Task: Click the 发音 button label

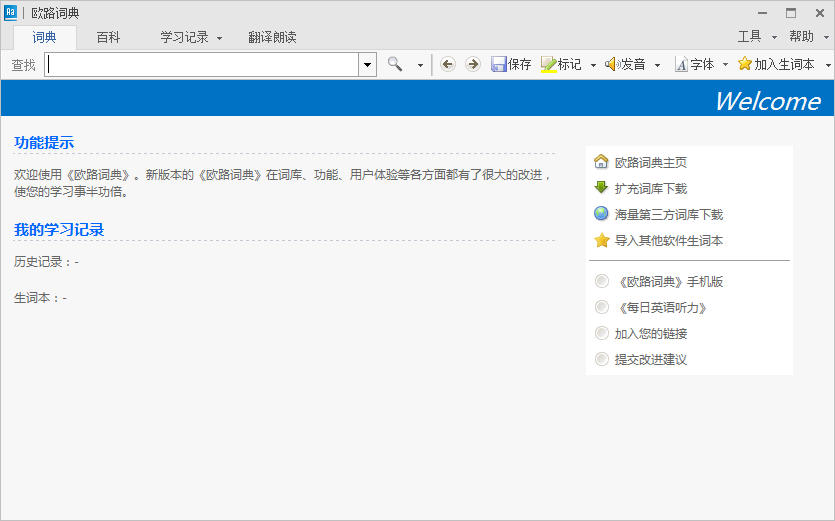Action: 633,64
